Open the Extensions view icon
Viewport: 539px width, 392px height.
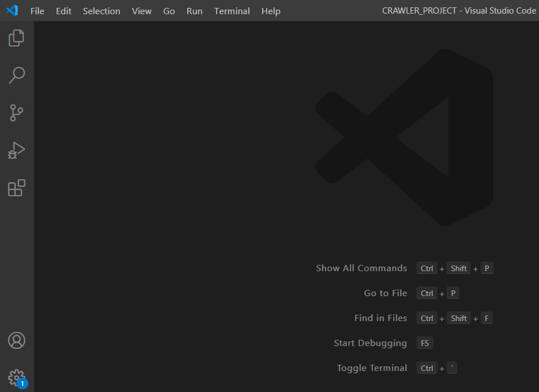[x=16, y=188]
